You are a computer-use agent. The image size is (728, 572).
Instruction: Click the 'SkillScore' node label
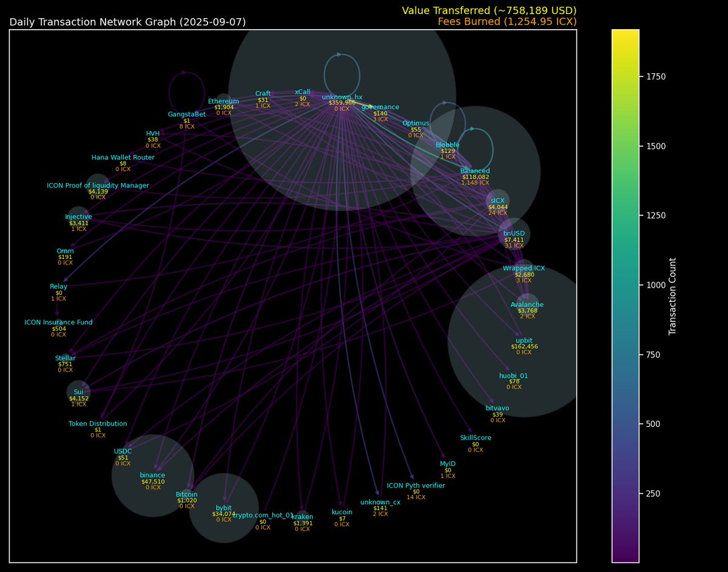point(476,437)
